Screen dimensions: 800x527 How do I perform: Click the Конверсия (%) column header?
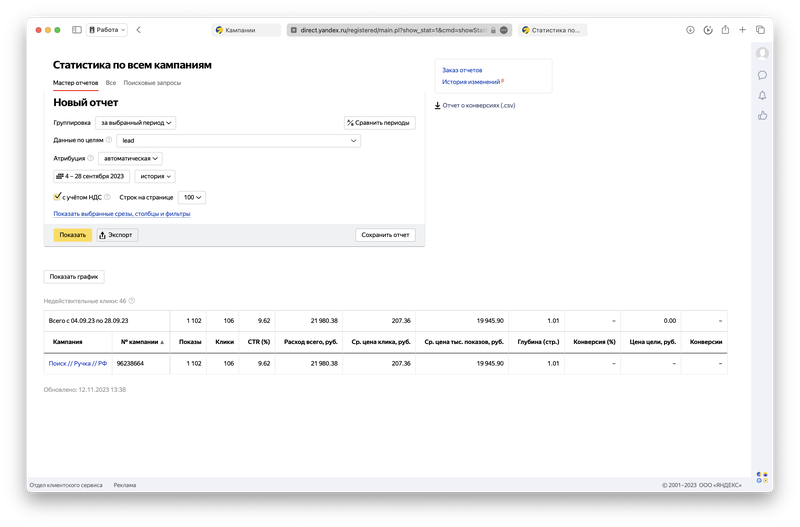click(594, 342)
